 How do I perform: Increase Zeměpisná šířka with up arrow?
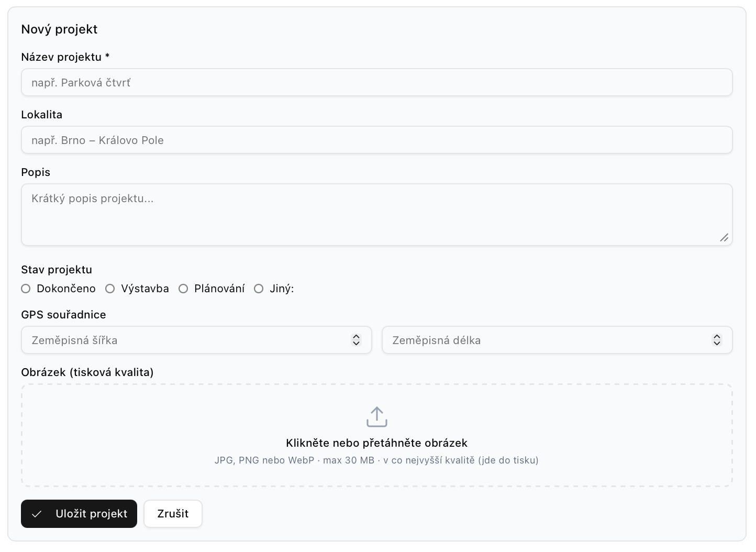click(x=356, y=337)
